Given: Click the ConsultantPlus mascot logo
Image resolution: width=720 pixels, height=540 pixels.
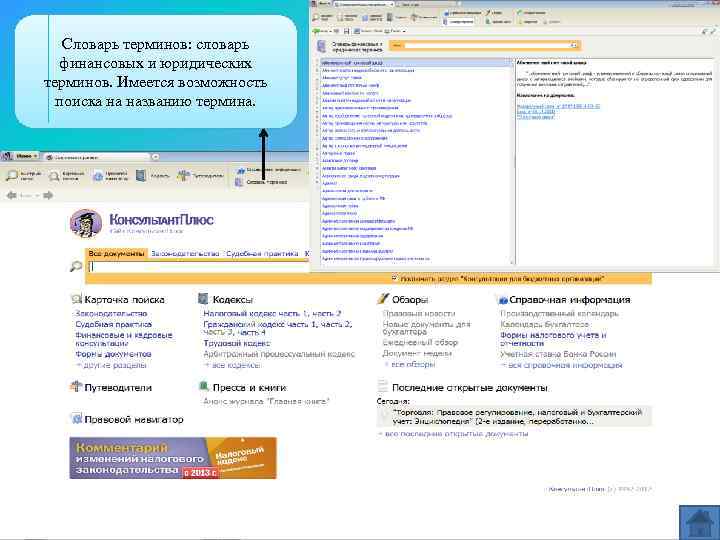Looking at the screenshot, I should (86, 224).
